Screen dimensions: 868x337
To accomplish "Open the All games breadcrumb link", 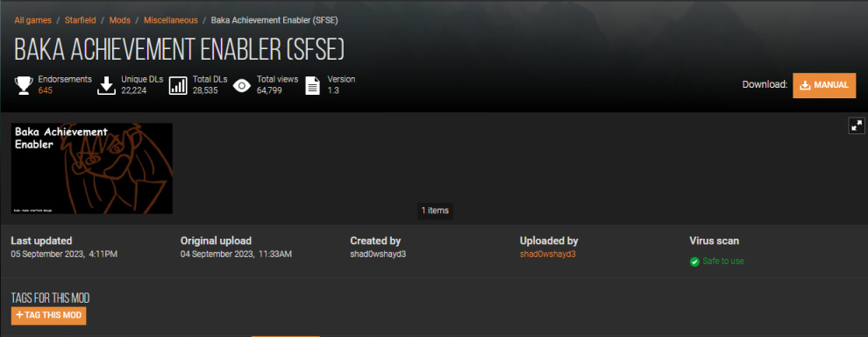I will pyautogui.click(x=32, y=20).
